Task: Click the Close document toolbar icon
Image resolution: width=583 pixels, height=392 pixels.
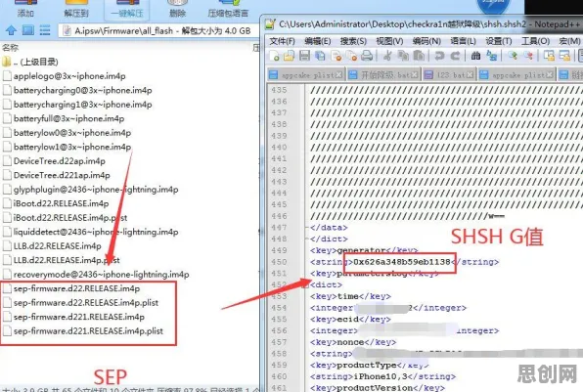Action: pos(336,56)
